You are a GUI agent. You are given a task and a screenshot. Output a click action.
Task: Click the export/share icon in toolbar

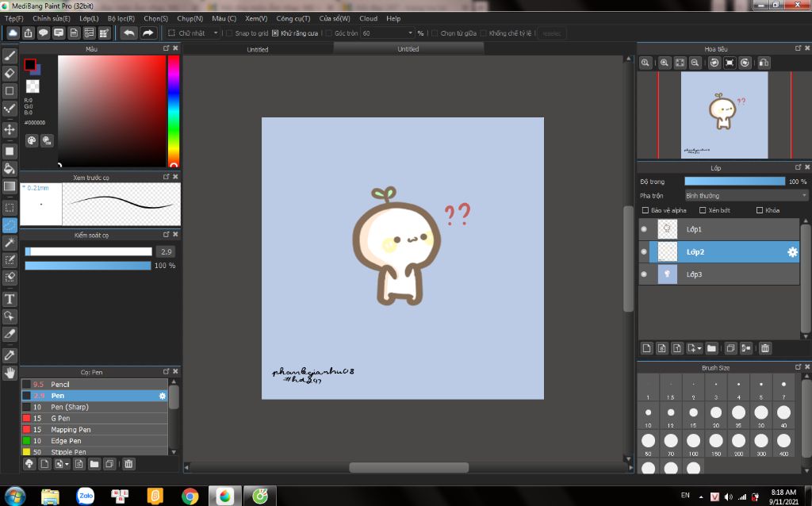pyautogui.click(x=28, y=33)
